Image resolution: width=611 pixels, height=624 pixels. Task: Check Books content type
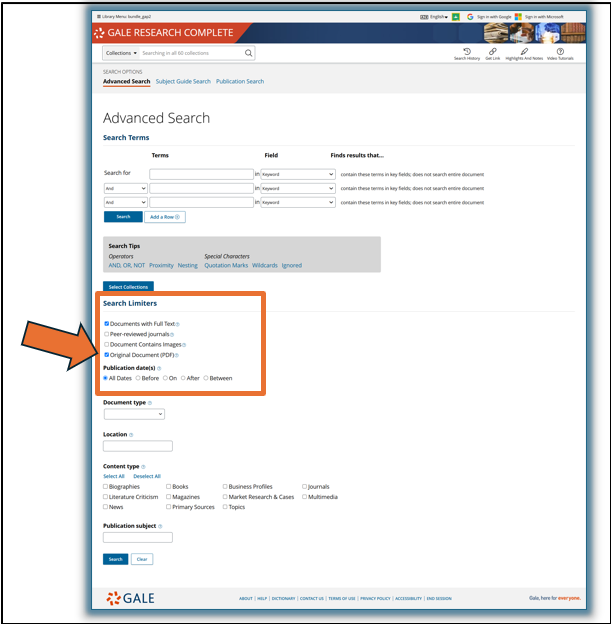tap(168, 486)
